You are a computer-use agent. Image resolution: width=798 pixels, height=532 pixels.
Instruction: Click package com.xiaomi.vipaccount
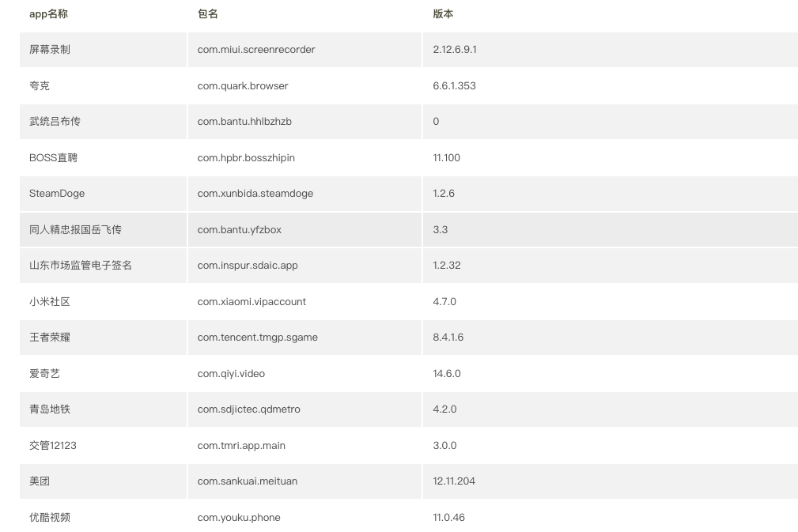coord(252,301)
